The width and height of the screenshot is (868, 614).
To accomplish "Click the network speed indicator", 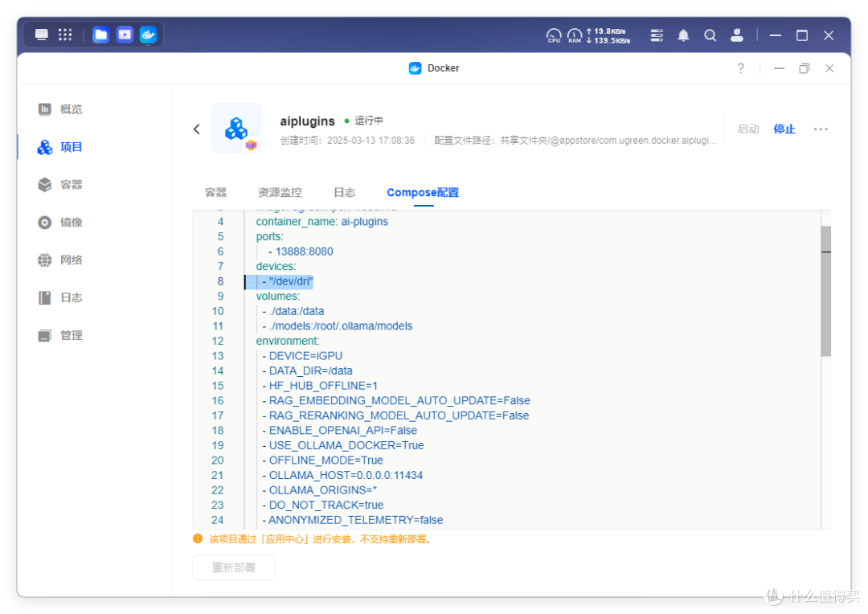I will pyautogui.click(x=608, y=35).
